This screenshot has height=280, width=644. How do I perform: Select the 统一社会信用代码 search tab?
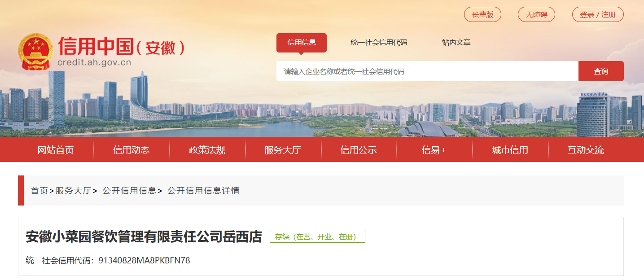point(379,43)
